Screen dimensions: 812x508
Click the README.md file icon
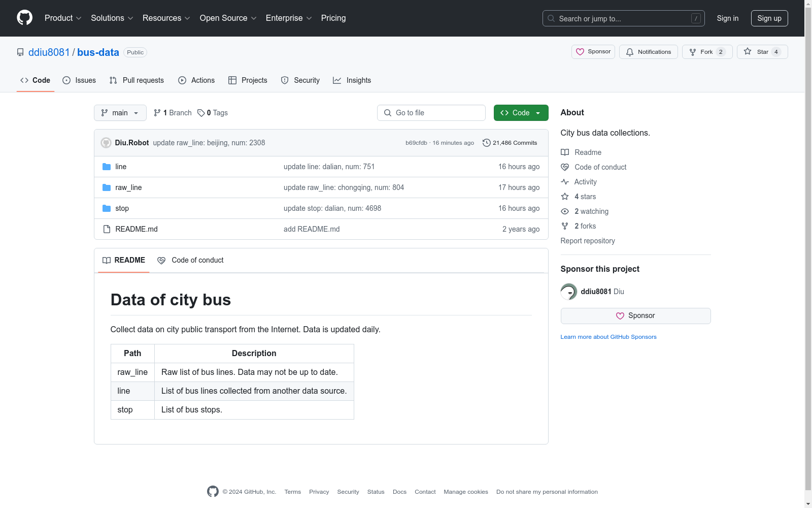tap(107, 229)
